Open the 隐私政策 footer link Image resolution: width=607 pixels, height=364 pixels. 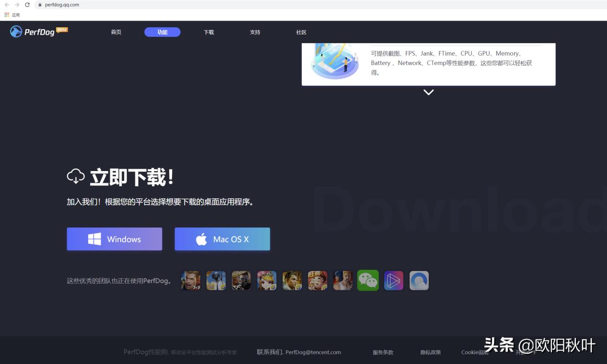430,352
